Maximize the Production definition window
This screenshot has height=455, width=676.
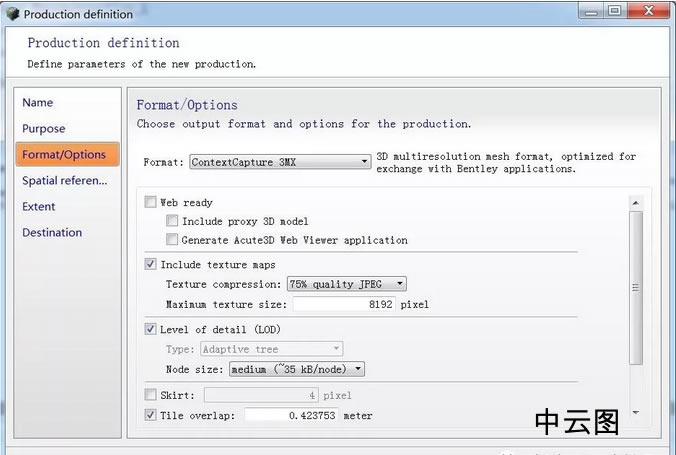click(x=614, y=10)
